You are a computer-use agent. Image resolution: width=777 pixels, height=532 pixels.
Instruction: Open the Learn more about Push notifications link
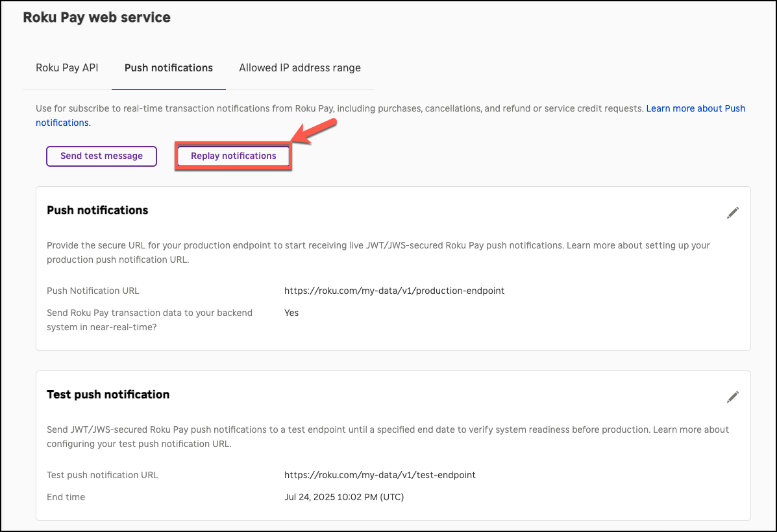tap(695, 108)
